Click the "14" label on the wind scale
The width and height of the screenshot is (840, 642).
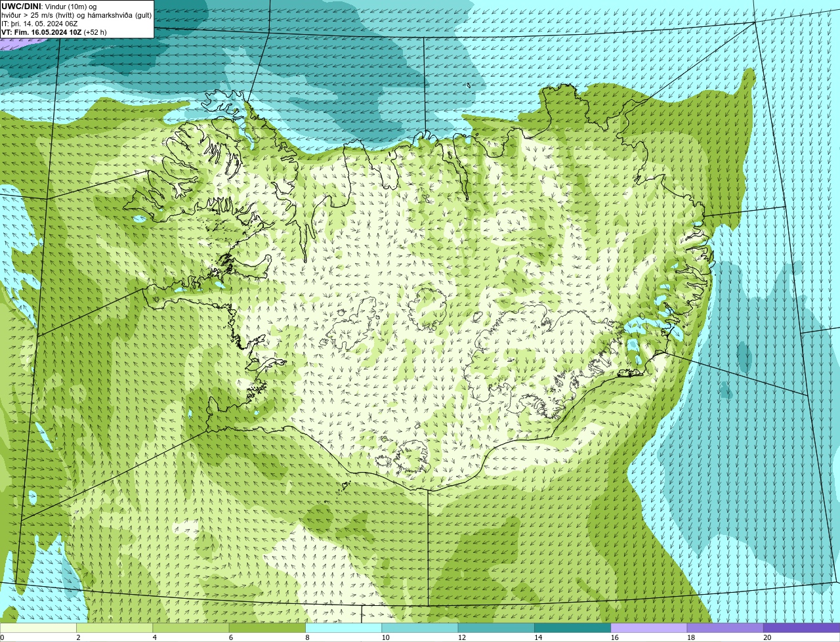[538, 637]
